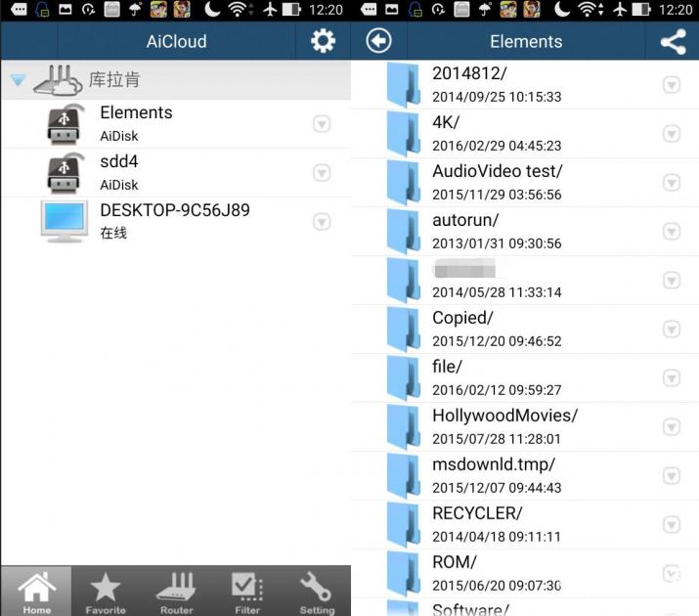
Task: Open folder named autorun/
Action: 525,232
